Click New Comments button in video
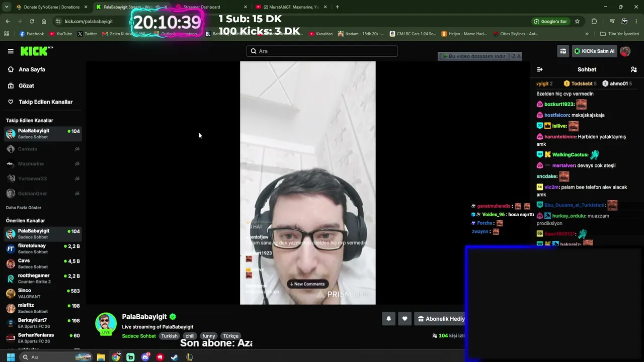This screenshot has height=362, width=644. [307, 284]
